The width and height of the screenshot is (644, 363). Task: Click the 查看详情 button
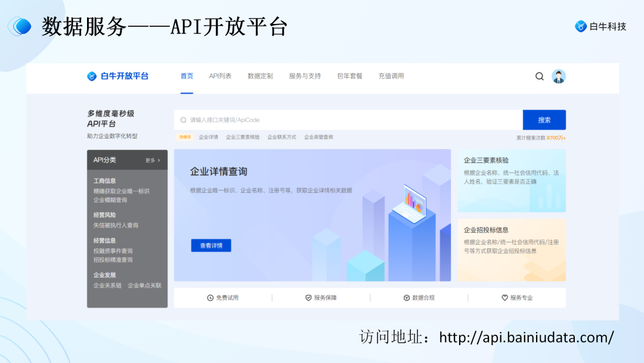[x=211, y=245]
